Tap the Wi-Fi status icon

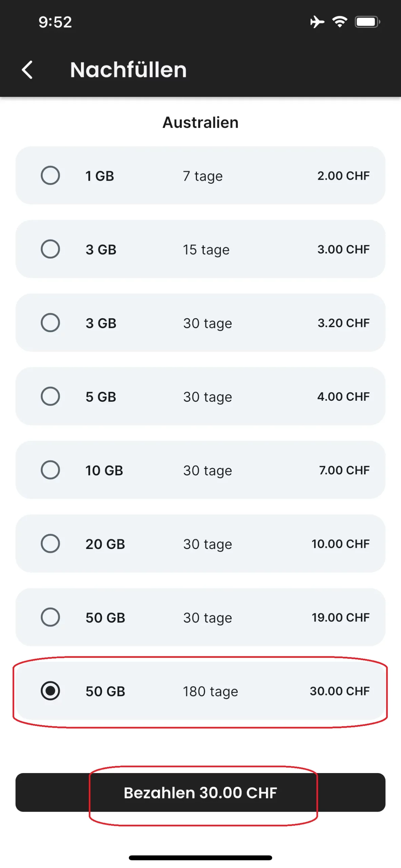[x=340, y=22]
